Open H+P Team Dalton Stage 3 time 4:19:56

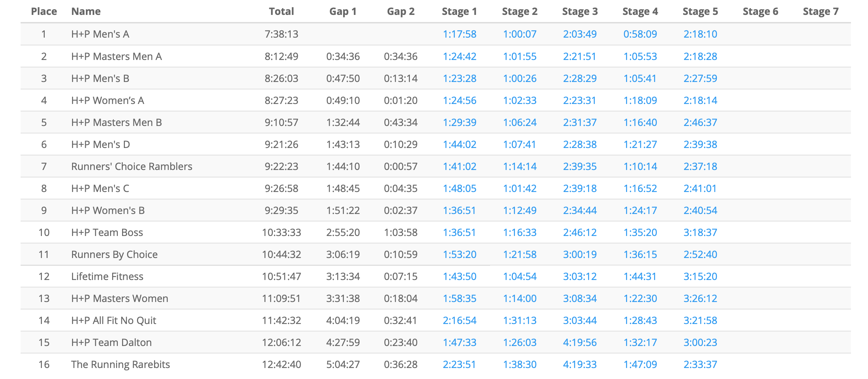(579, 342)
